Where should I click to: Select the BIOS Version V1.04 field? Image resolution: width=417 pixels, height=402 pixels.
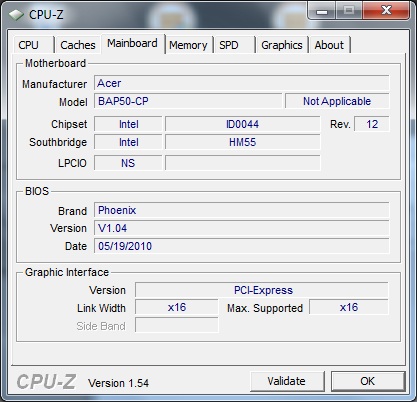(242, 228)
